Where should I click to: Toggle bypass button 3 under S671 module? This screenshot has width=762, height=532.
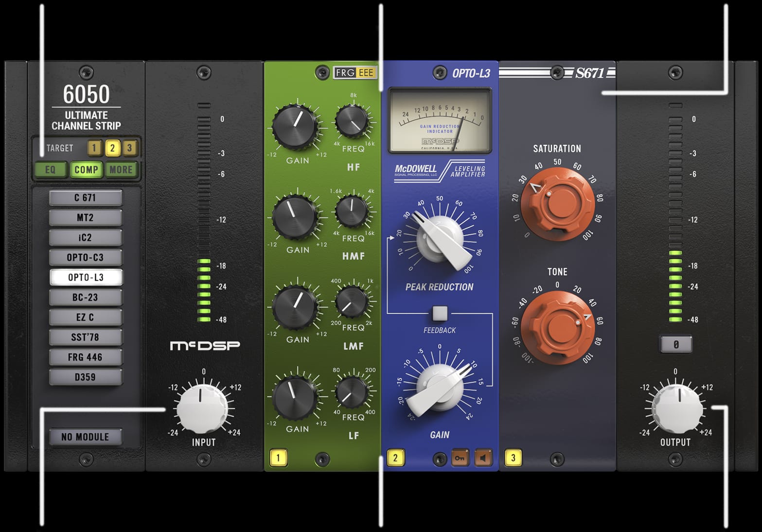click(x=513, y=458)
